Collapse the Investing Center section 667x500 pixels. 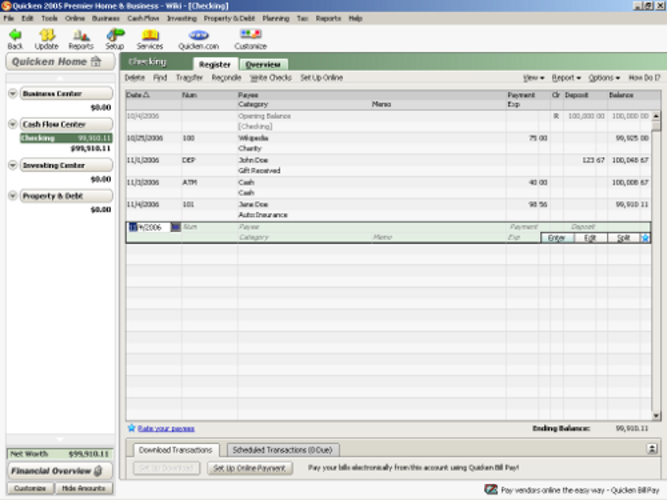click(x=13, y=165)
